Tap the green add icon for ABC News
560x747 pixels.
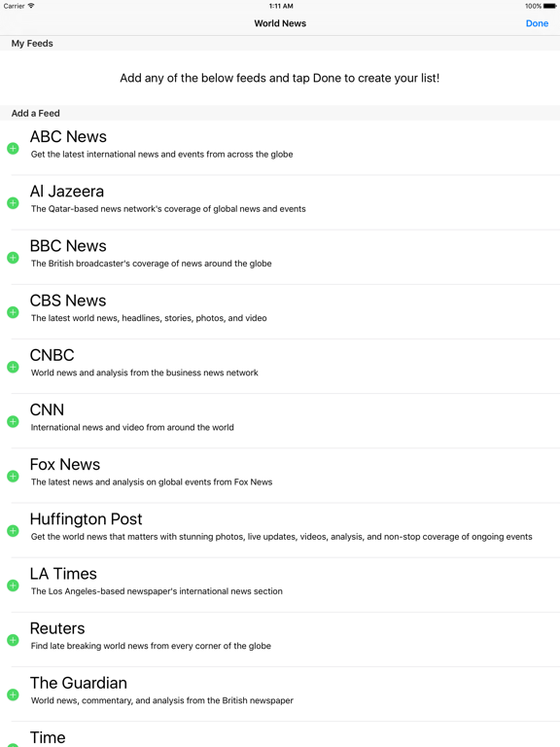(13, 149)
